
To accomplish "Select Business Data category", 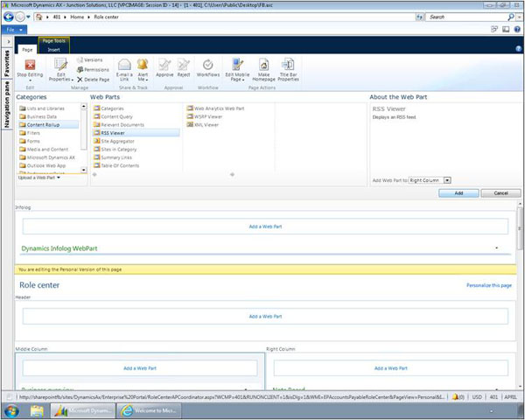I will [38, 116].
